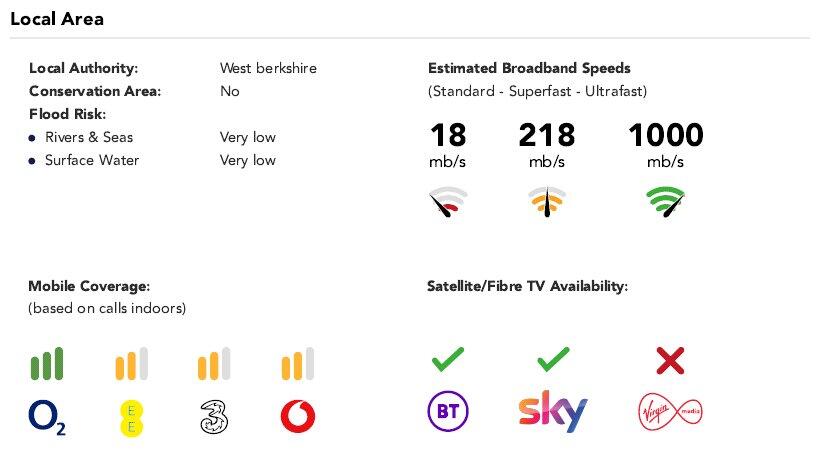
Task: Click the O2 green signal bars
Action: (x=47, y=363)
